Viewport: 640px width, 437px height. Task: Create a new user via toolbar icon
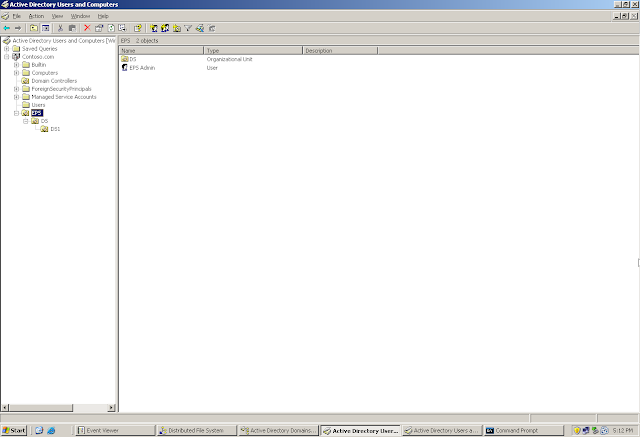click(154, 28)
